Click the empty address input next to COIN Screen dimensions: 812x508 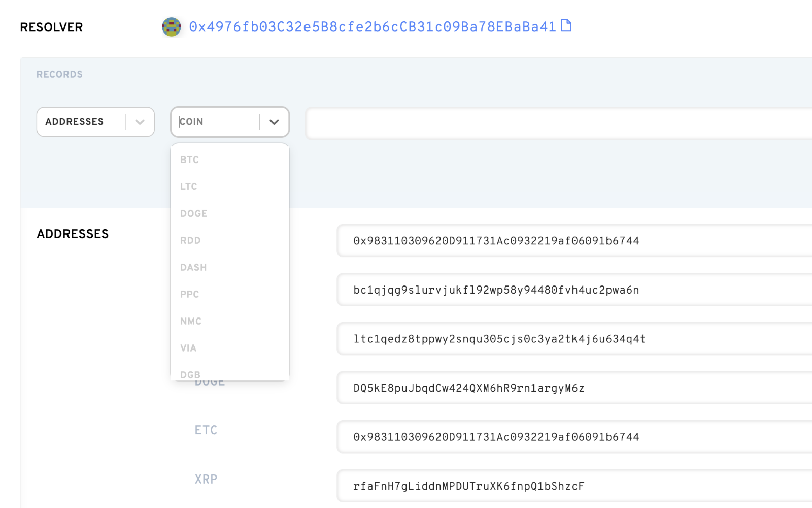559,123
